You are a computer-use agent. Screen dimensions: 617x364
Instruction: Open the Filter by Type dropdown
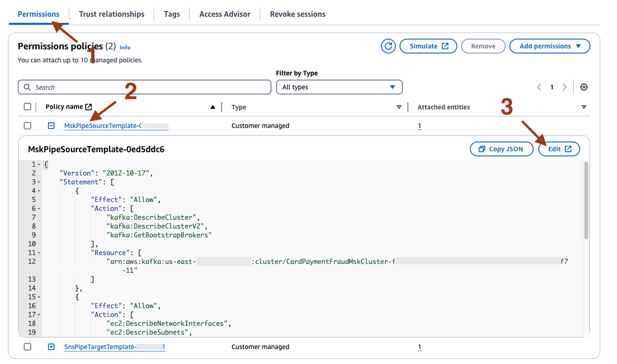[339, 87]
